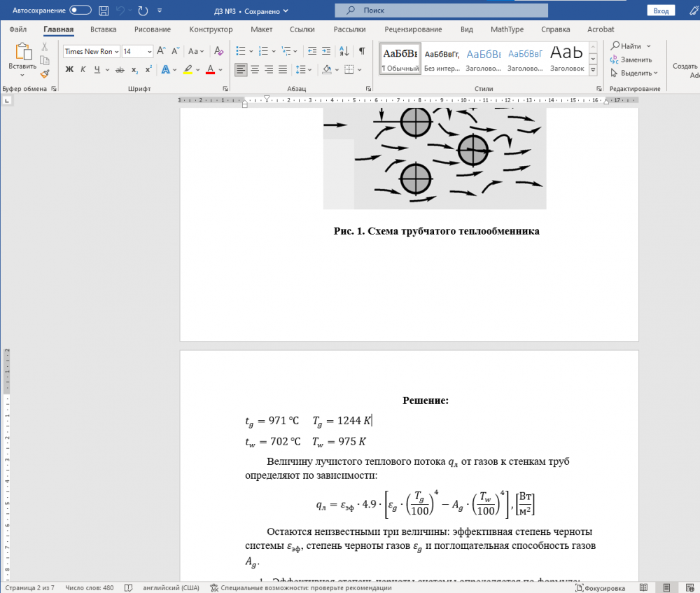Toggle bold Ж formatting
The width and height of the screenshot is (700, 593).
tap(69, 69)
